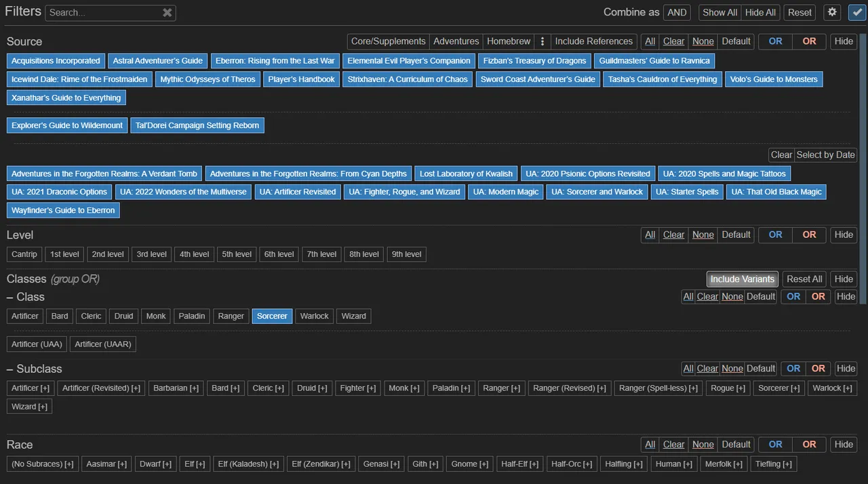Clear the filter search box with X icon

tap(167, 12)
